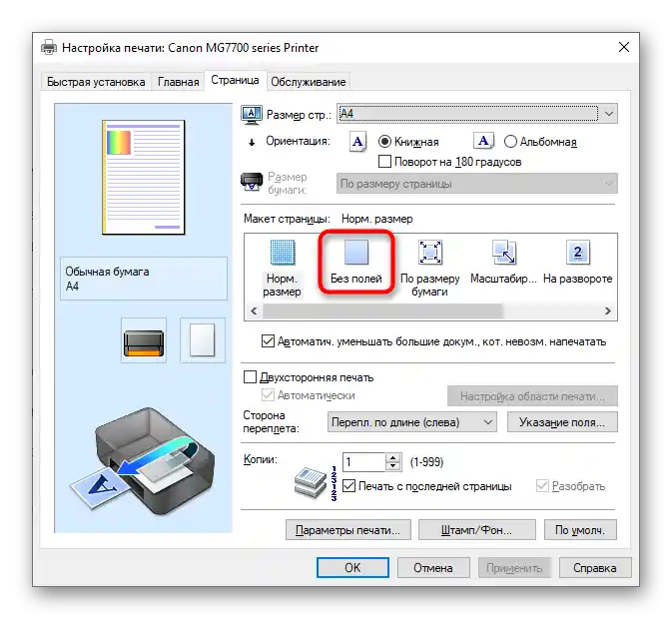Open the Размер стр. A4 dropdown
This screenshot has height=619, width=672.
pyautogui.click(x=477, y=114)
